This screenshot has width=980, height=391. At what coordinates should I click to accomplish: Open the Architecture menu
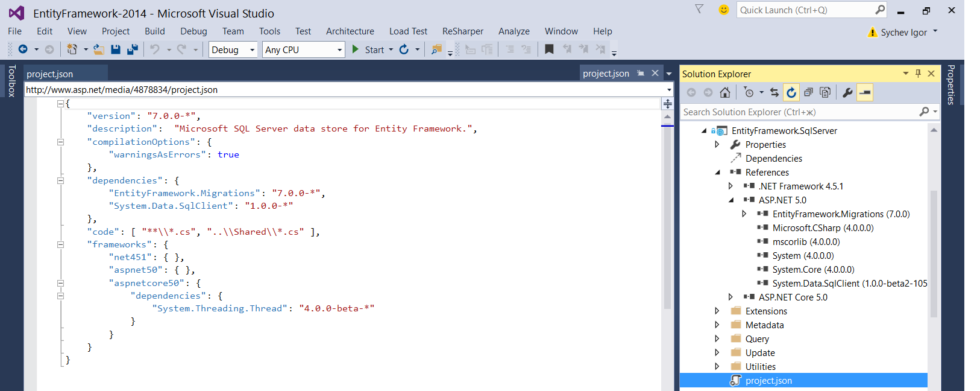(350, 31)
